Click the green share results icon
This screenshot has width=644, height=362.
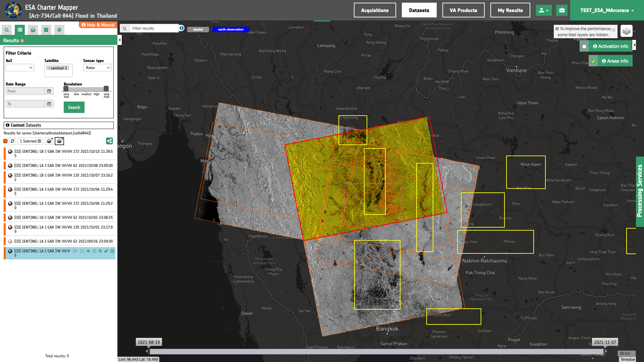click(x=109, y=141)
